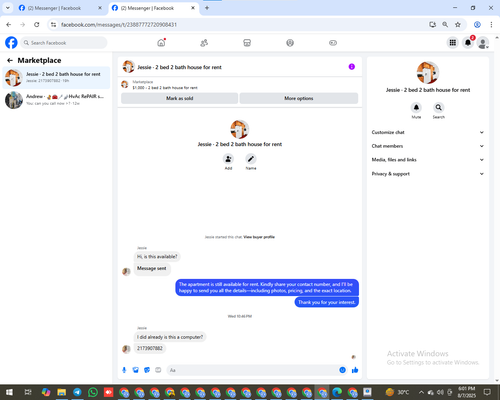
Task: Expand Chat members section
Action: click(x=428, y=146)
